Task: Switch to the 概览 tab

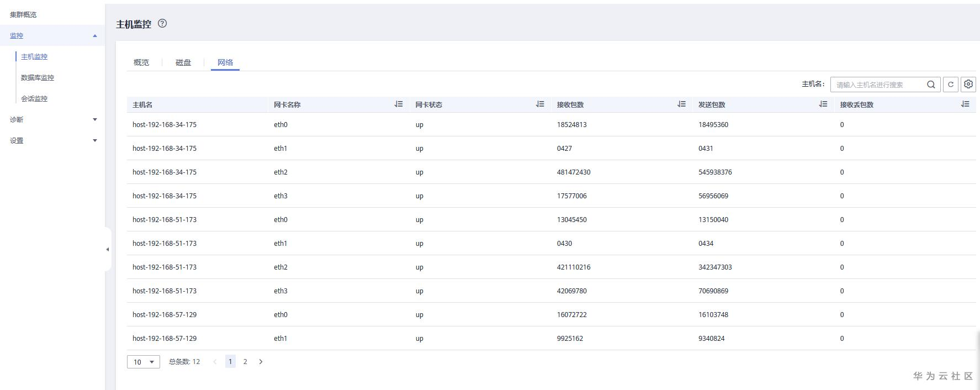Action: pos(141,62)
